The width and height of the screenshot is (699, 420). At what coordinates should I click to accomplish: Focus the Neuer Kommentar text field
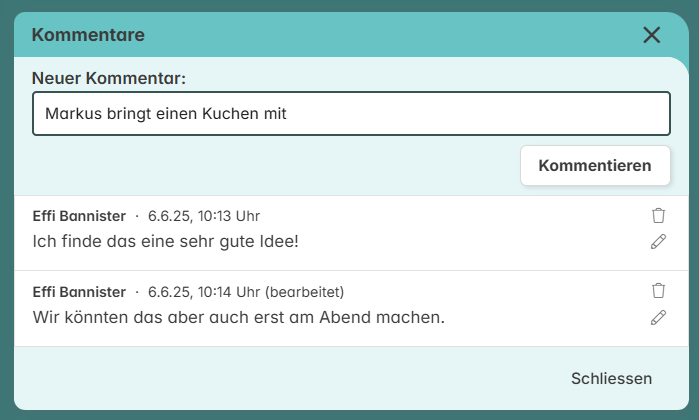[351, 113]
